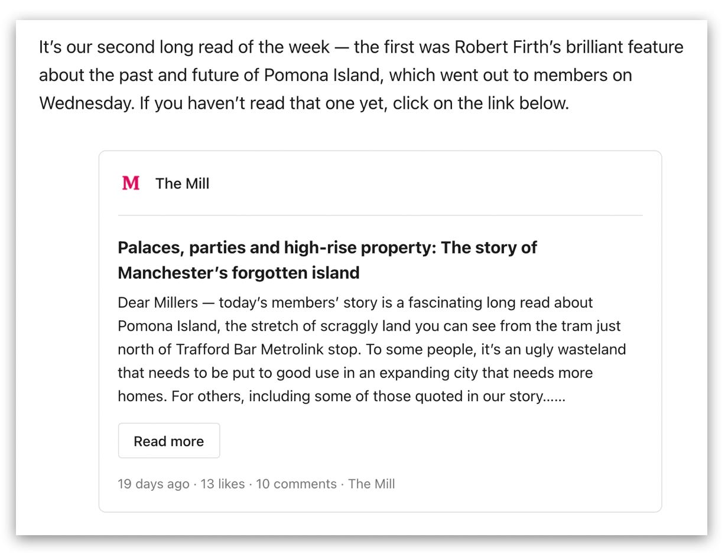Viewport: 728px width, 560px height.
Task: Open The Mill publication name in card header
Action: [x=182, y=184]
